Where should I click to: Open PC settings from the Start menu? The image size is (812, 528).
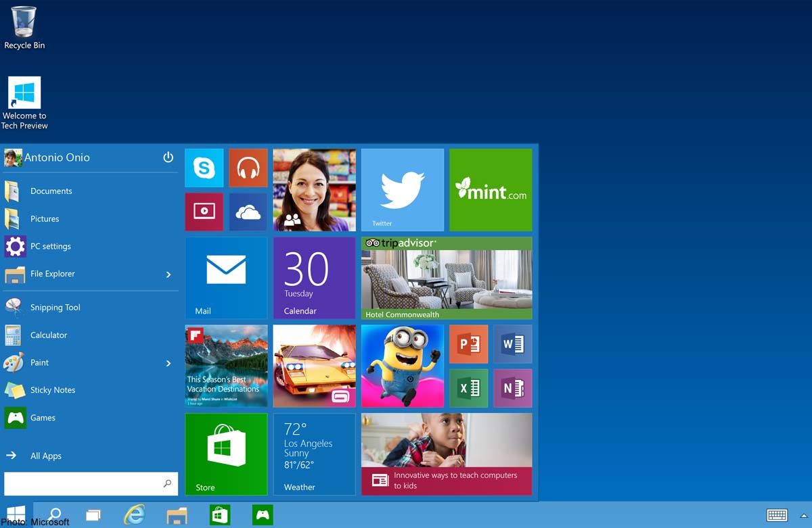91,247
